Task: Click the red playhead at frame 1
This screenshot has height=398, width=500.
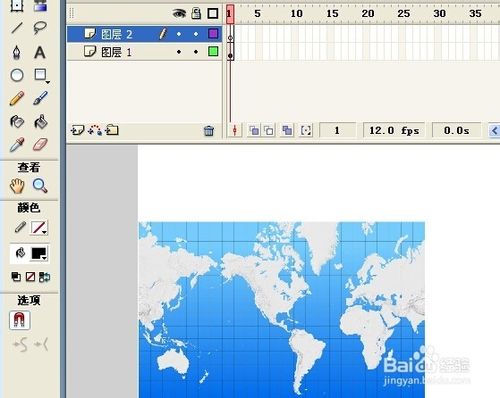Action: (230, 14)
